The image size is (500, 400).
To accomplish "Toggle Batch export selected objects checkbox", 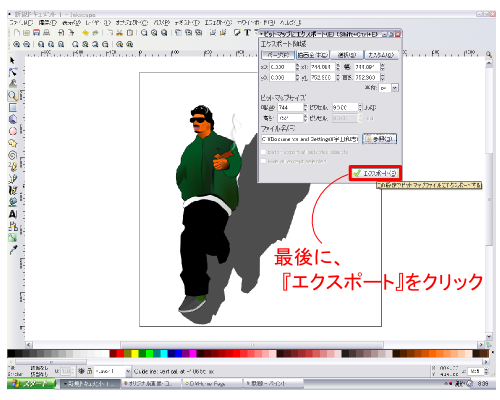I will click(263, 152).
